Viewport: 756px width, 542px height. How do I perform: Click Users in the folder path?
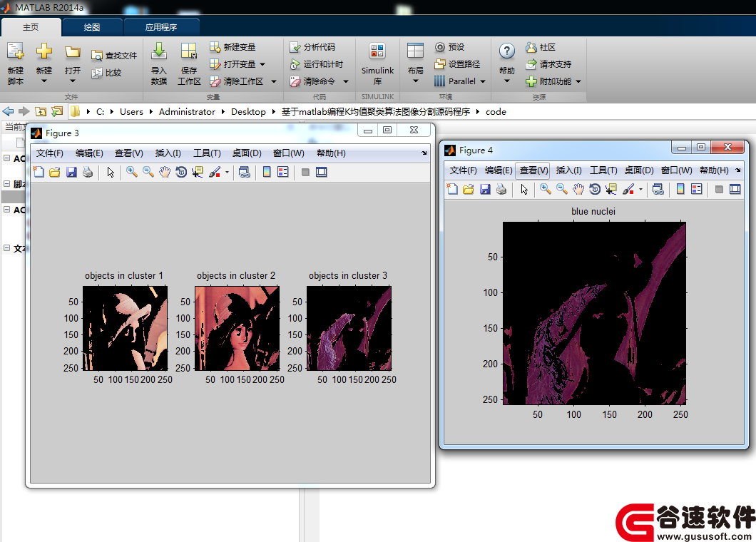pyautogui.click(x=131, y=112)
